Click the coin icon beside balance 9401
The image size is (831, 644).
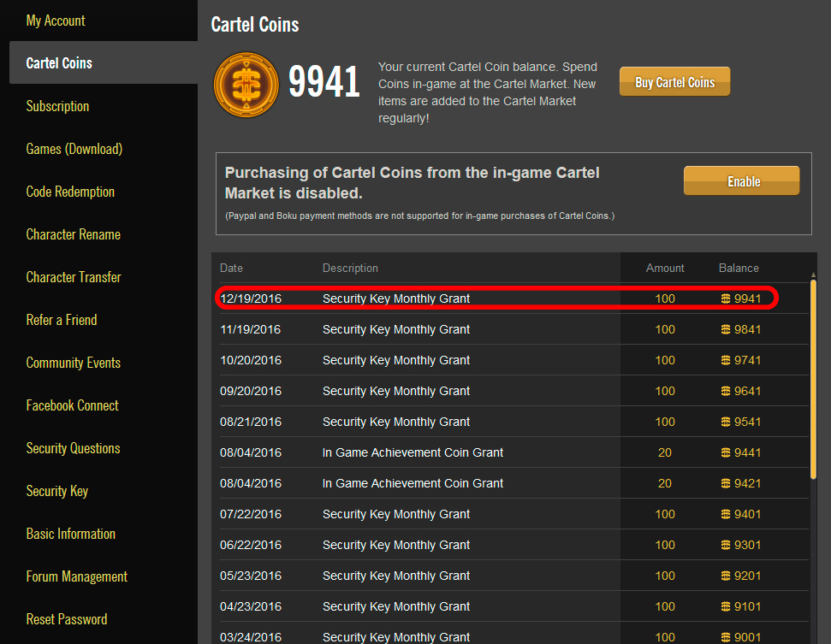click(x=726, y=514)
